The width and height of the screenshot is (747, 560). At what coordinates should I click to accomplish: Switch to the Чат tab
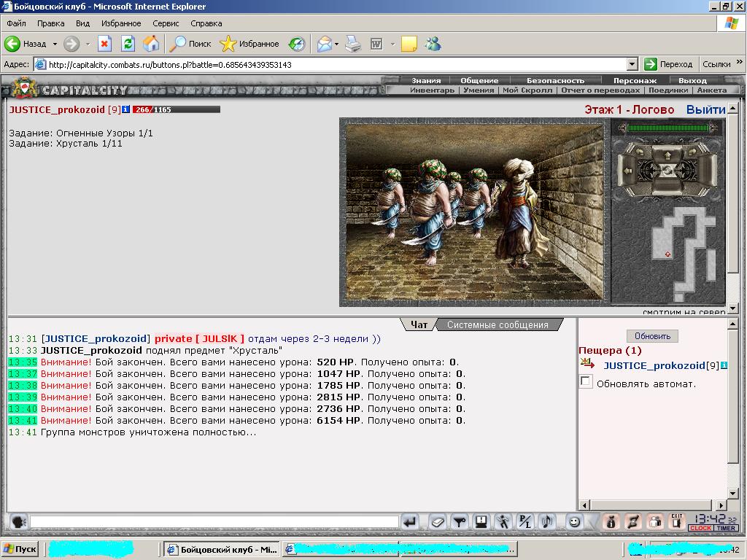[x=419, y=324]
